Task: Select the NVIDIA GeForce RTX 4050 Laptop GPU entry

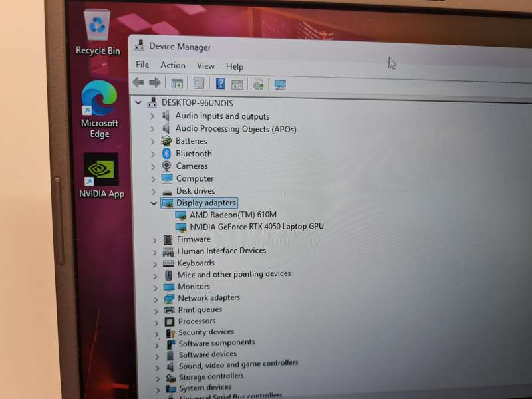Action: click(x=257, y=226)
